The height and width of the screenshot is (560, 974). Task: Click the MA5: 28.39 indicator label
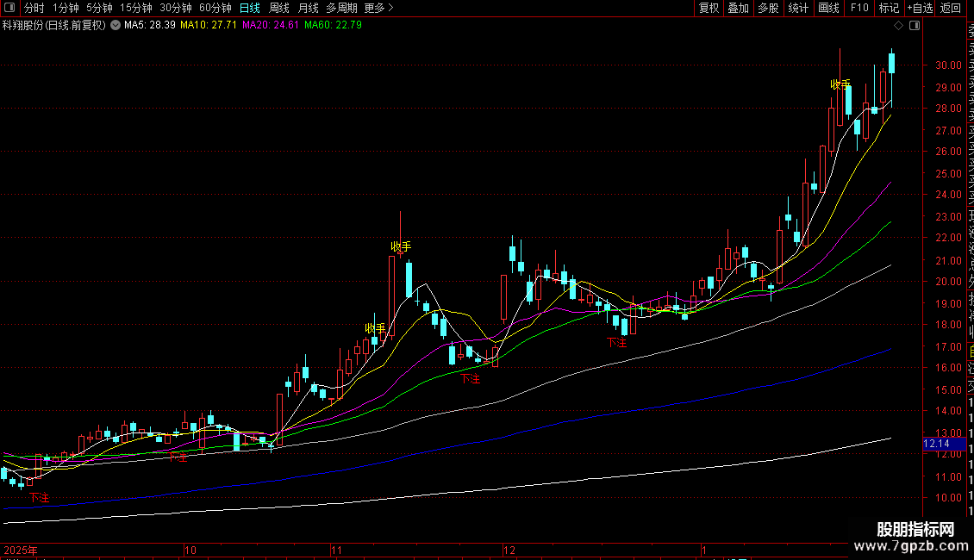coord(150,26)
